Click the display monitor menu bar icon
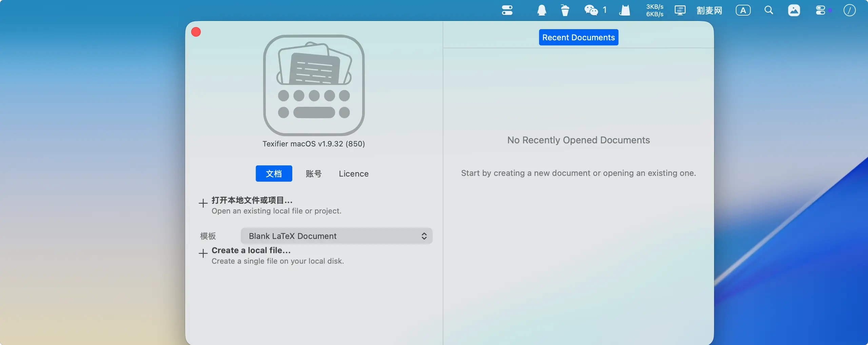868x345 pixels. (x=680, y=11)
